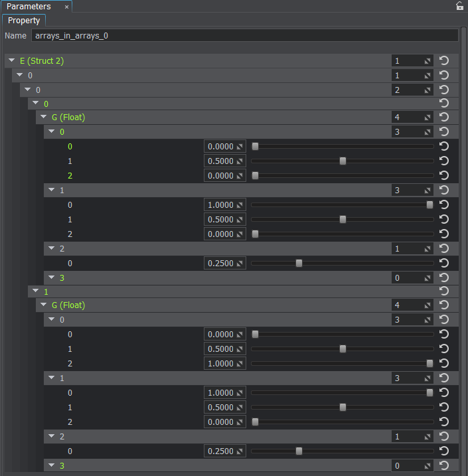Collapse the E (Struct 2) tree node
468x476 pixels.
pos(12,60)
